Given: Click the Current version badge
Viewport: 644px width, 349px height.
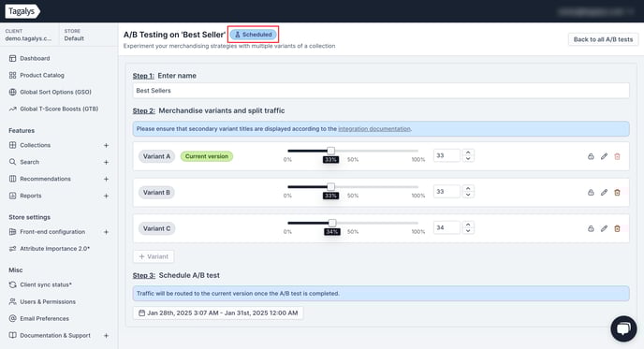Looking at the screenshot, I should pyautogui.click(x=207, y=156).
